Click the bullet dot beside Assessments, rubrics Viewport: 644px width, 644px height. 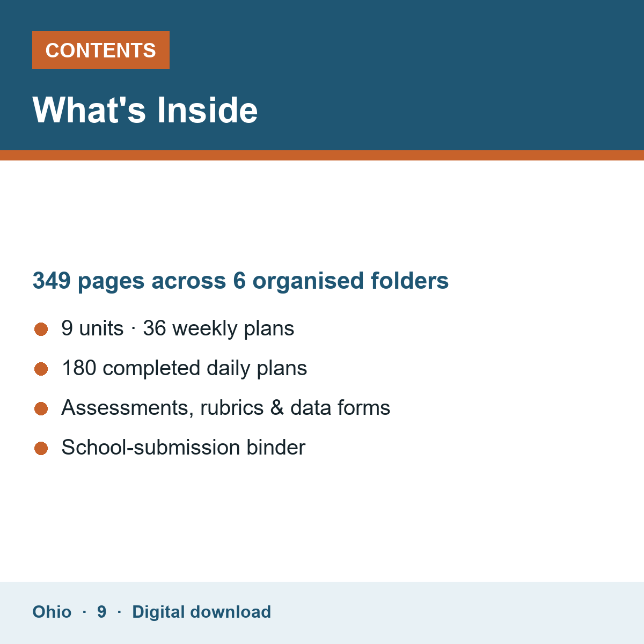pos(41,409)
